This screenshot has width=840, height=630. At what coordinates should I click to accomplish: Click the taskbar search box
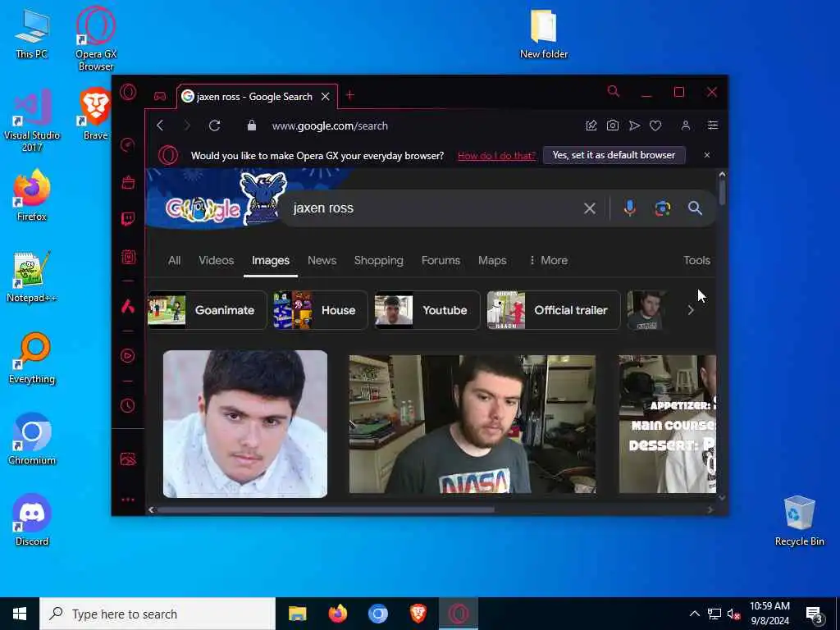click(x=157, y=614)
